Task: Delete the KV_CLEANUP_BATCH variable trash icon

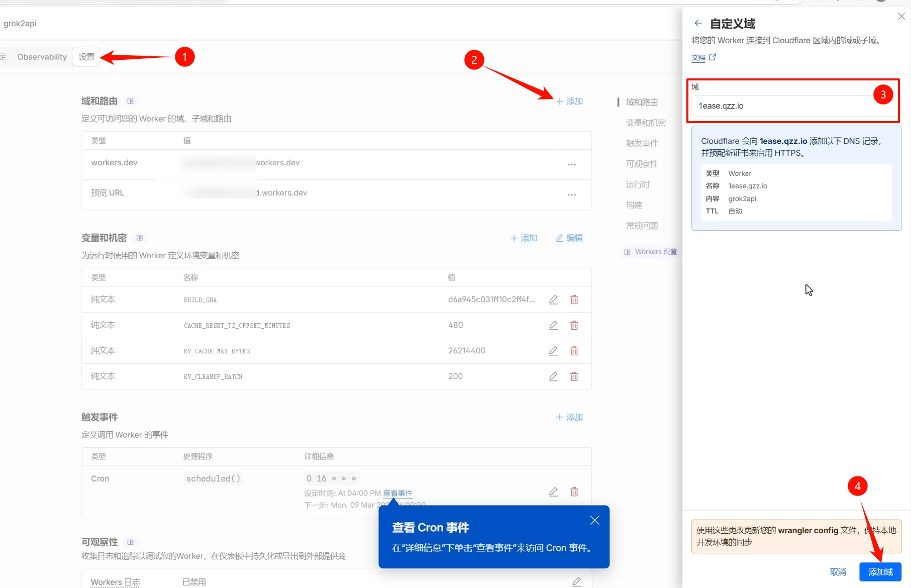Action: point(574,376)
